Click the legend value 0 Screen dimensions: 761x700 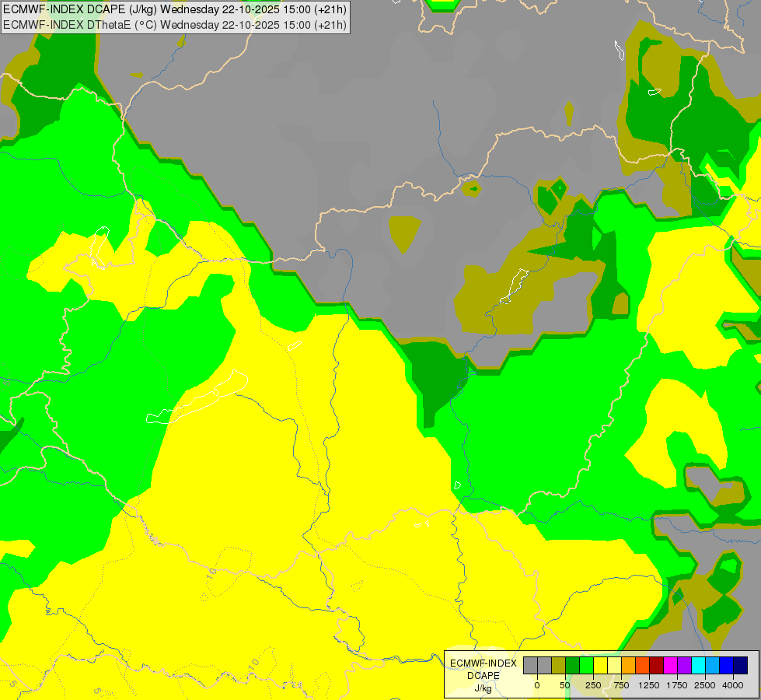(537, 685)
